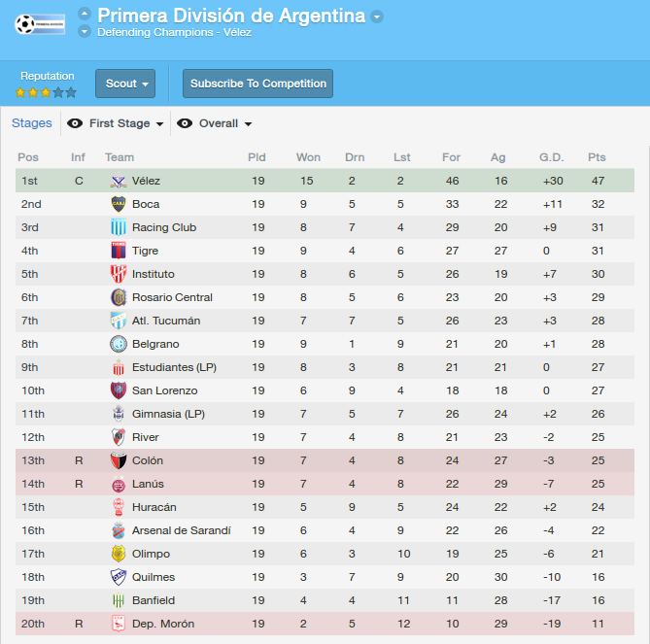Click the Boca club crest
Image resolution: width=650 pixels, height=644 pixels.
119,204
